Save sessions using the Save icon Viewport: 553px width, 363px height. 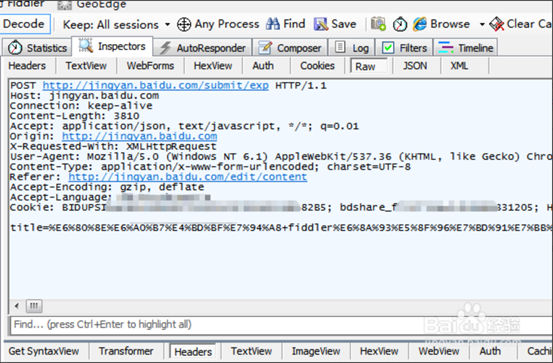click(321, 24)
